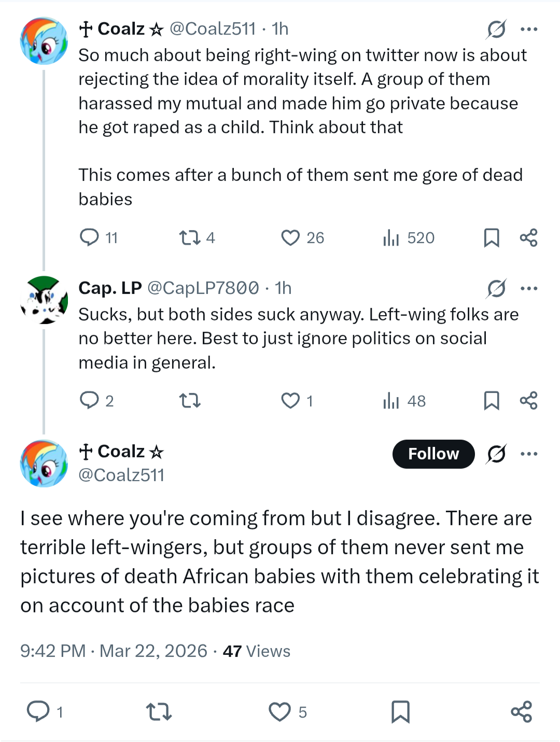
Task: Open the 47 Views count link
Action: click(257, 651)
